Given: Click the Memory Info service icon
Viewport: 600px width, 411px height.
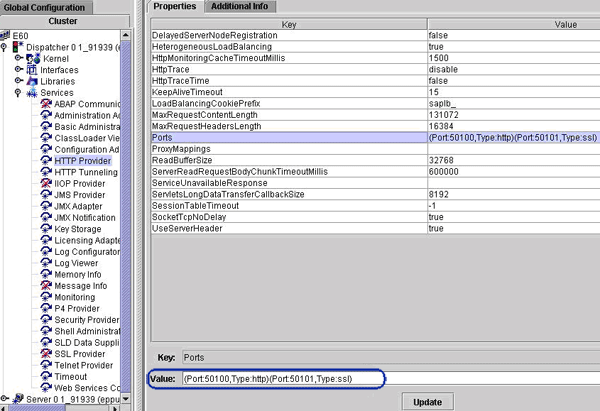Looking at the screenshot, I should tap(46, 274).
